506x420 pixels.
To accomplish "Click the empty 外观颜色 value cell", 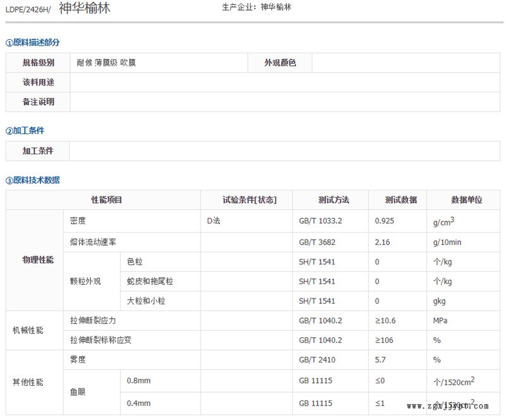I will coord(405,63).
